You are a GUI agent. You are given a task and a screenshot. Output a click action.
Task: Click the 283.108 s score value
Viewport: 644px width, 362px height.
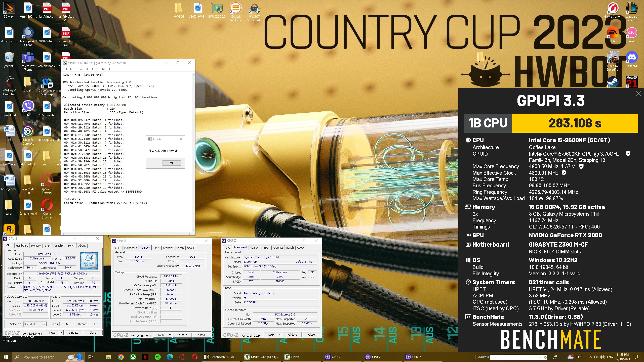(x=575, y=123)
